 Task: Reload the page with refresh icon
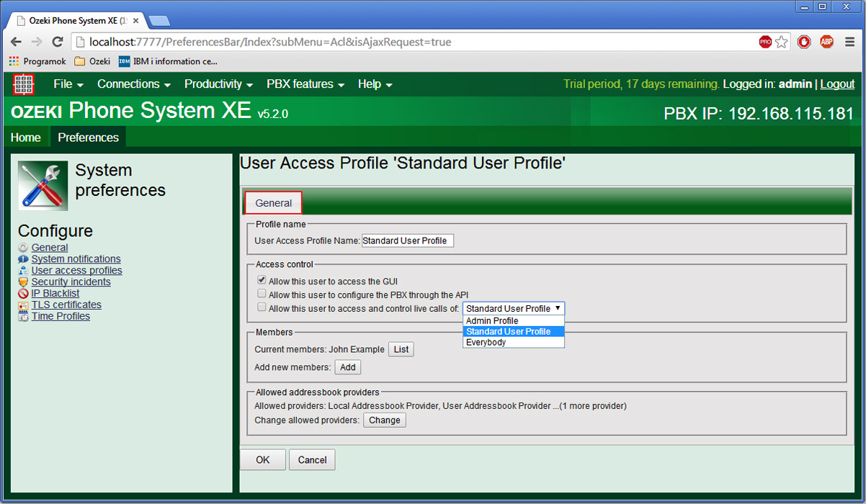pos(58,42)
